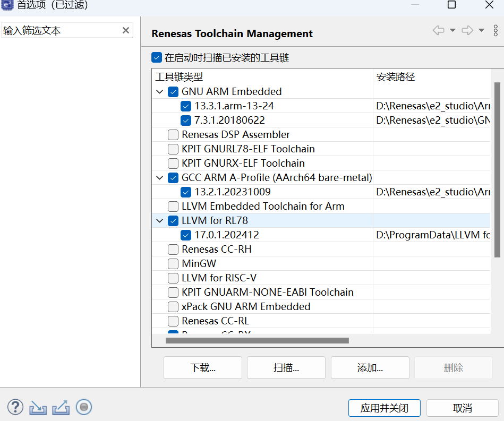Select the KPIT GNURL78-ELF Toolchain label
Image resolution: width=504 pixels, height=421 pixels.
click(248, 149)
